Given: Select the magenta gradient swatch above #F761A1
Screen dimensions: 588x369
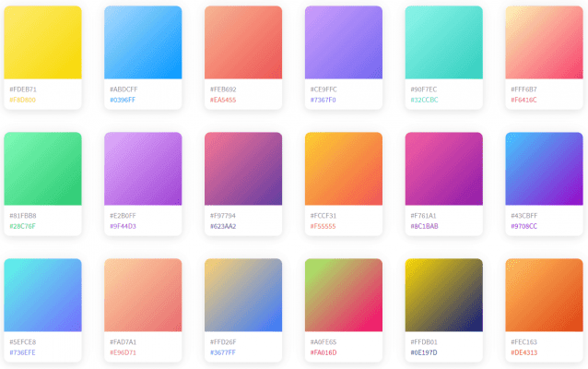Looking at the screenshot, I should 444,169.
